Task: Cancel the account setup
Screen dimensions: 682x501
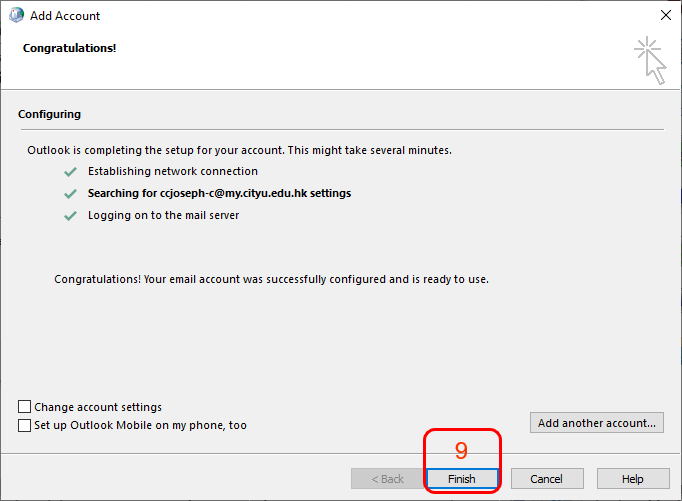Action: click(547, 479)
